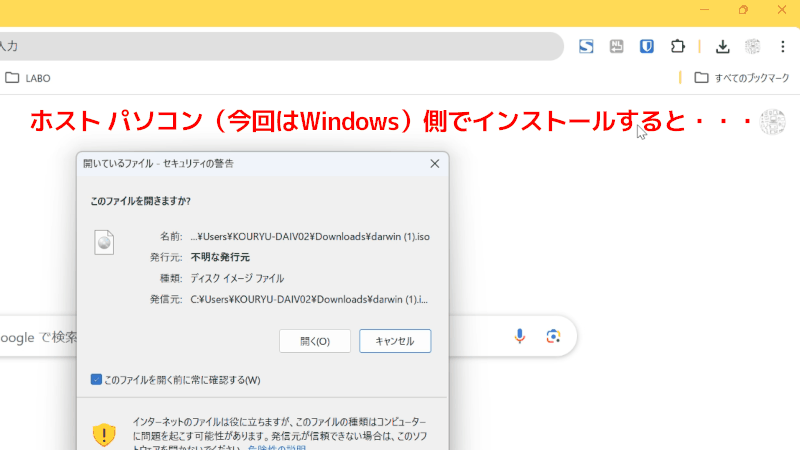
Task: Start voice search with microphone icon
Action: 519,336
